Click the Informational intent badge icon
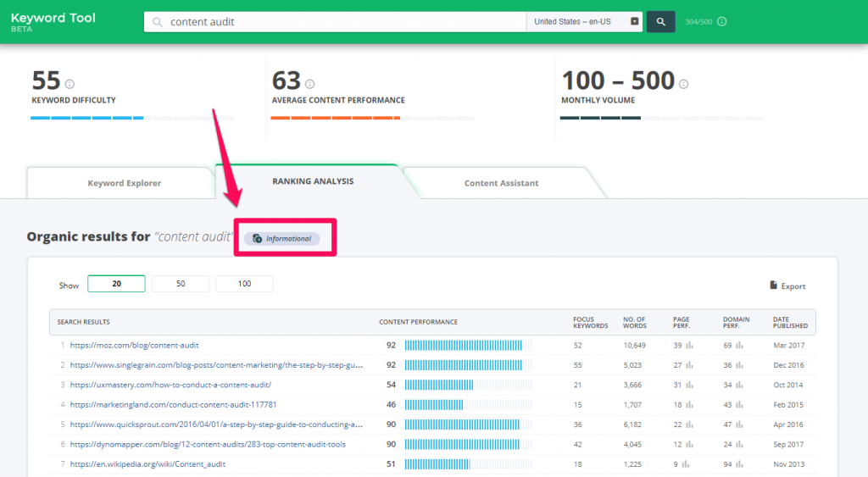 coord(257,239)
